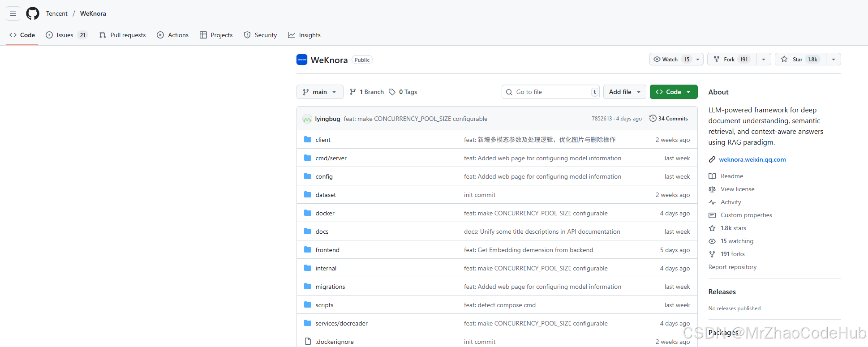Click the WeKnora repository avatar icon

pyautogui.click(x=302, y=60)
